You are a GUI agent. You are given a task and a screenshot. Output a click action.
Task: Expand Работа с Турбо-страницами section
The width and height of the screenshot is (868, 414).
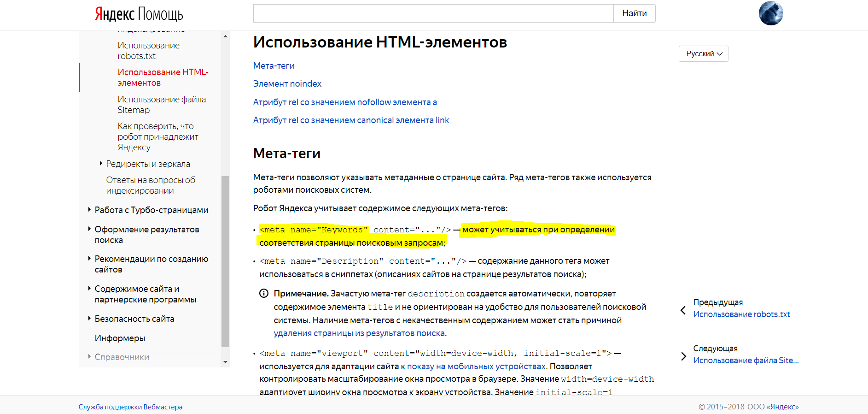pos(89,209)
